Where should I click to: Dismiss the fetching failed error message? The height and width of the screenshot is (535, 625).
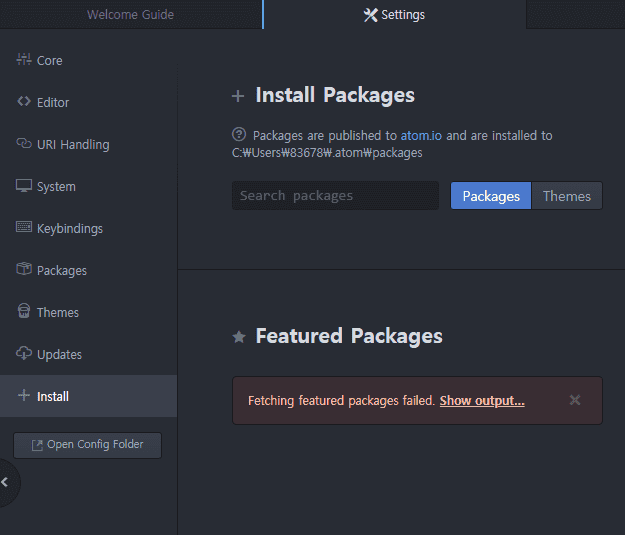coord(575,400)
